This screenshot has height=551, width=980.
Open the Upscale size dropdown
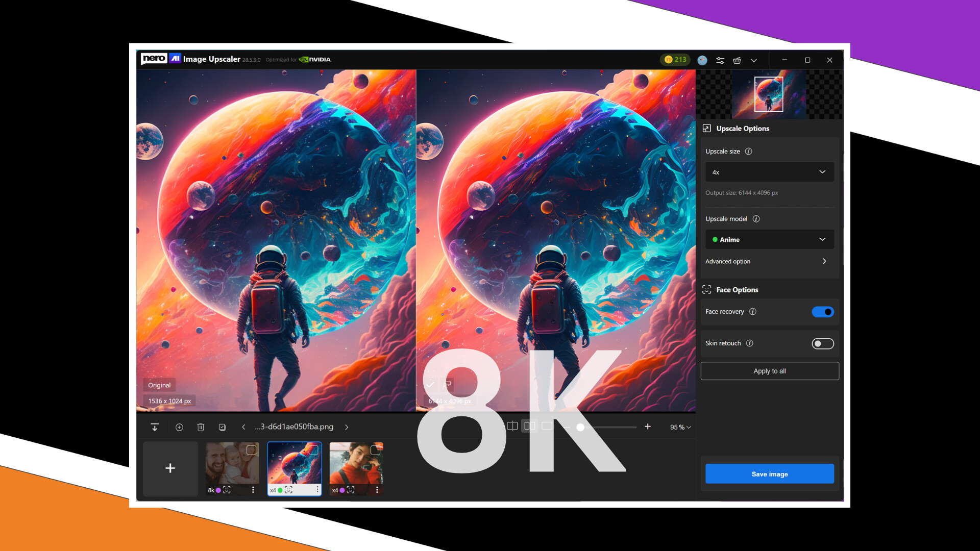click(x=769, y=172)
